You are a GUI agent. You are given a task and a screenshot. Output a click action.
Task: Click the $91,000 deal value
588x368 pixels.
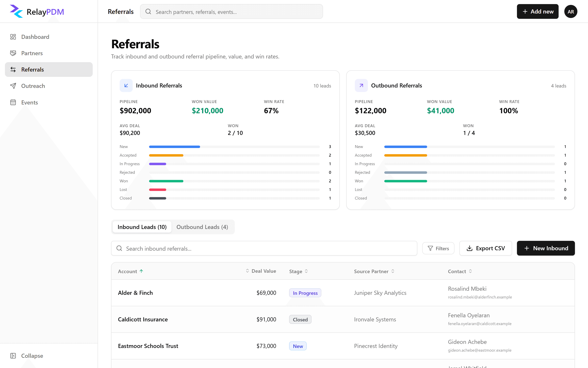coord(266,319)
